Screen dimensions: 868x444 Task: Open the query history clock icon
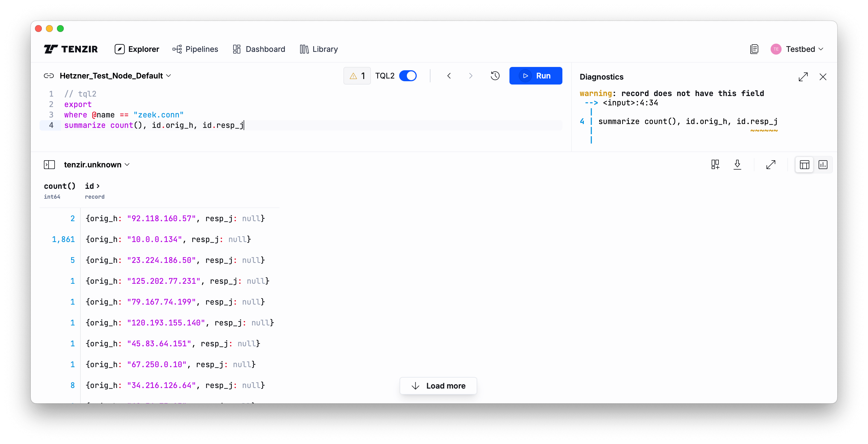(x=495, y=76)
